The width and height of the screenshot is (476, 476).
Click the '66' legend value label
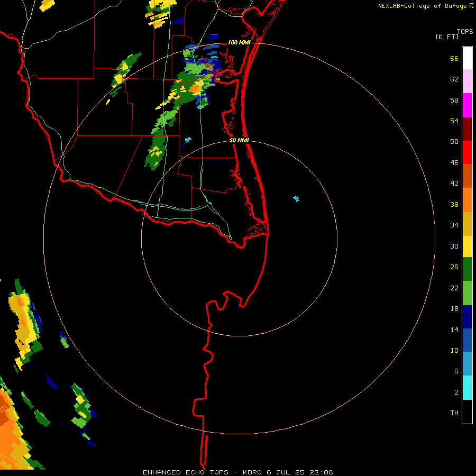[x=454, y=58]
